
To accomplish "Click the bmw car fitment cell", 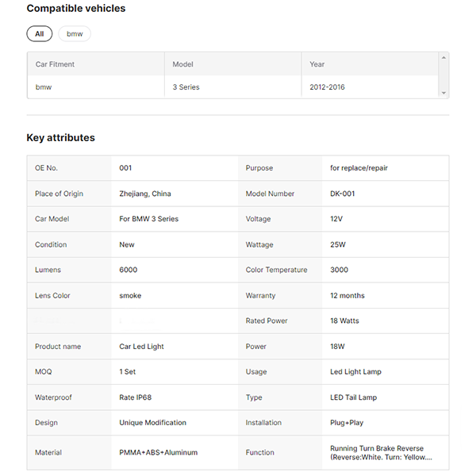I will pos(44,87).
